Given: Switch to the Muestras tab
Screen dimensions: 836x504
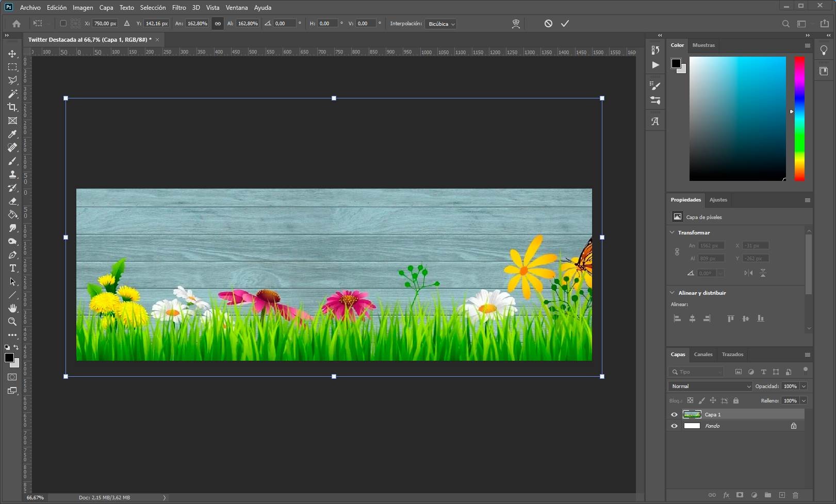Looking at the screenshot, I should pos(703,45).
